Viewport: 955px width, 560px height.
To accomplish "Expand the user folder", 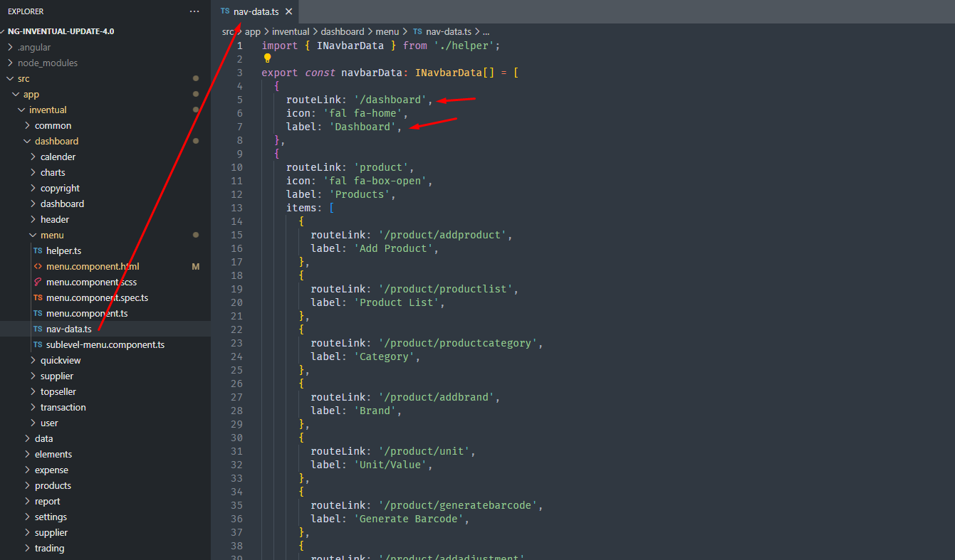I will [49, 423].
